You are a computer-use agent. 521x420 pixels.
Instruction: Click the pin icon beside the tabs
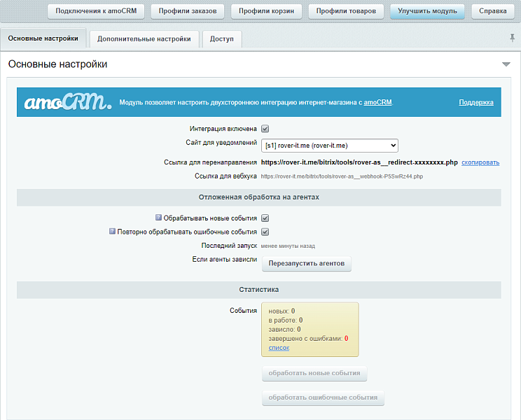tap(512, 38)
